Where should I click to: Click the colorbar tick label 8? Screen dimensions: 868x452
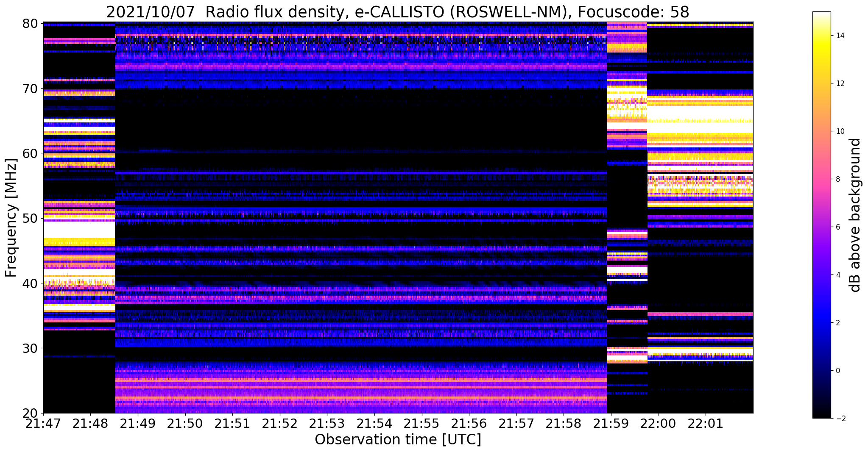pos(838,179)
